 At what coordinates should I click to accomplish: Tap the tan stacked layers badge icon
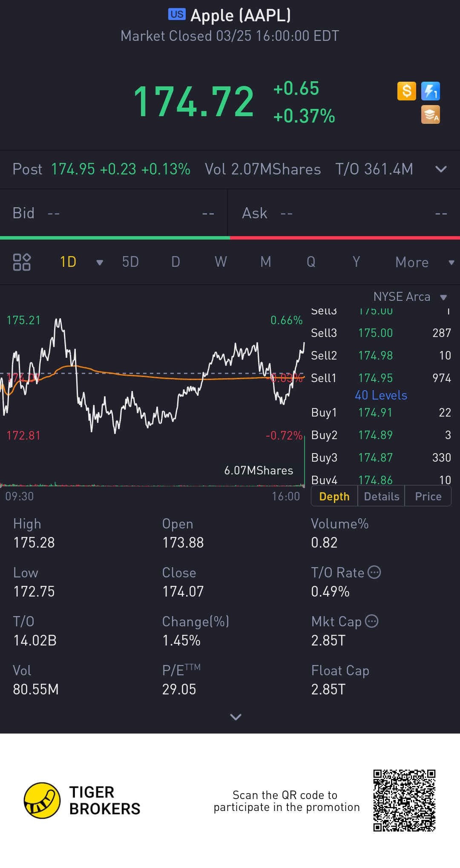(x=430, y=114)
